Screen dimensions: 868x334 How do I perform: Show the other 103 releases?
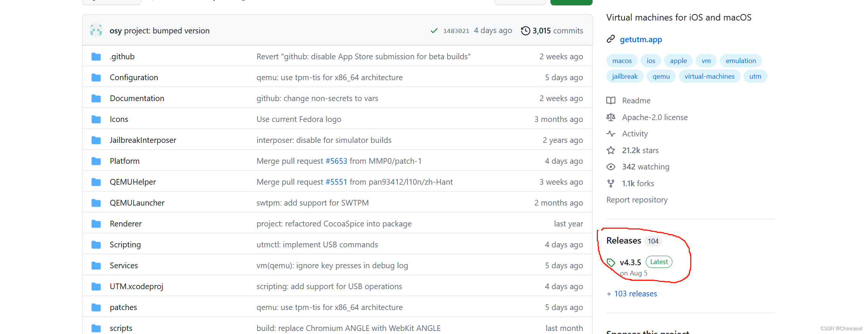pyautogui.click(x=635, y=294)
